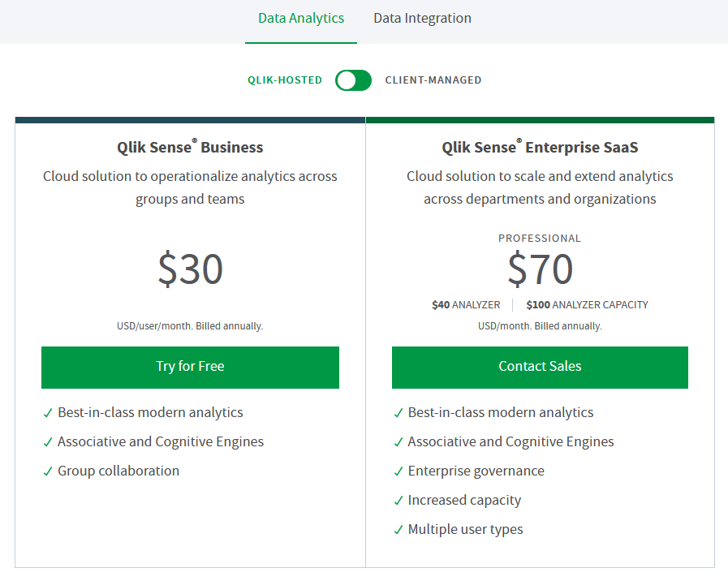This screenshot has width=728, height=581.
Task: Click the checkmark beside Increased capacity
Action: (398, 501)
